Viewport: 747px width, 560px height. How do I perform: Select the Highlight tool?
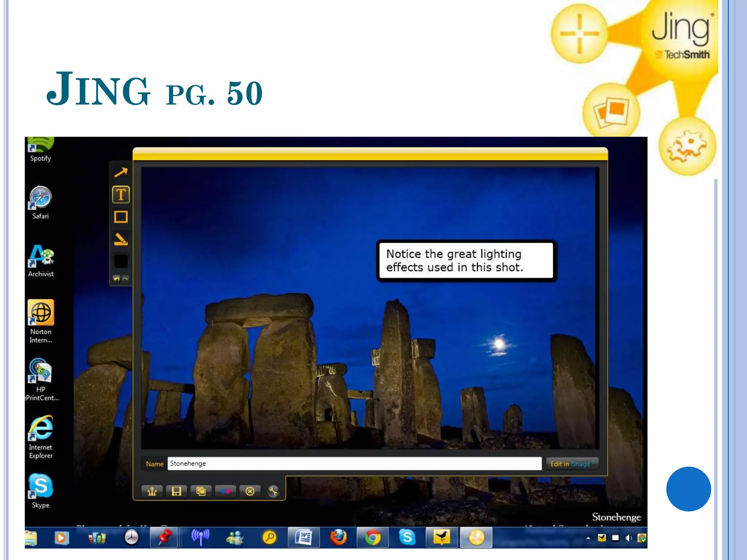click(121, 239)
